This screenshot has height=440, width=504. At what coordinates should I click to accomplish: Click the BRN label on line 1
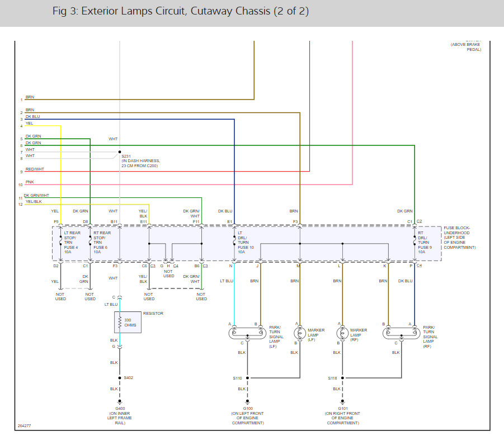30,97
